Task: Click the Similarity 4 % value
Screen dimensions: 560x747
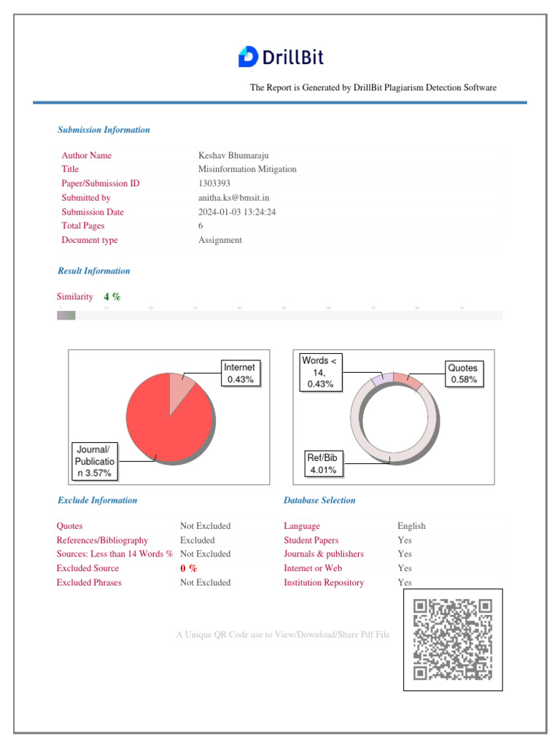Action: [x=112, y=297]
